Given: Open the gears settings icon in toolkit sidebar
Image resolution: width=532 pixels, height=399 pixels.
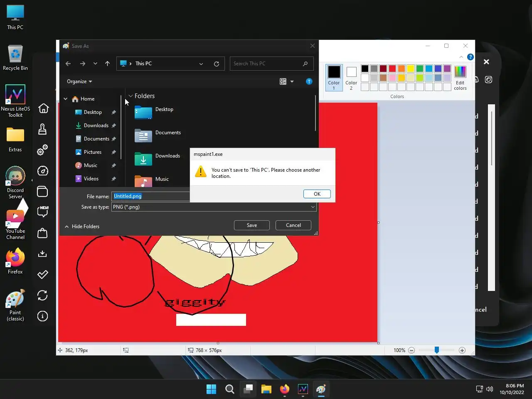Looking at the screenshot, I should pos(42,150).
